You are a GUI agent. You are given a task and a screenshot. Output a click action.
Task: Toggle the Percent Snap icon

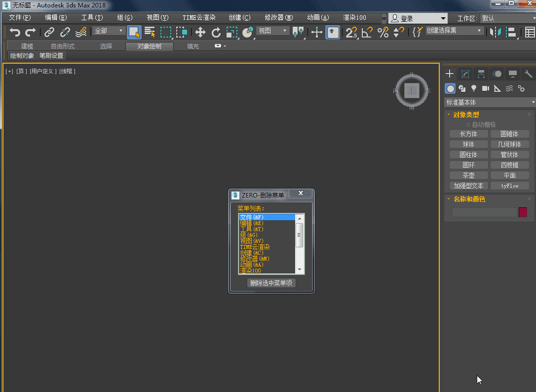[x=383, y=33]
